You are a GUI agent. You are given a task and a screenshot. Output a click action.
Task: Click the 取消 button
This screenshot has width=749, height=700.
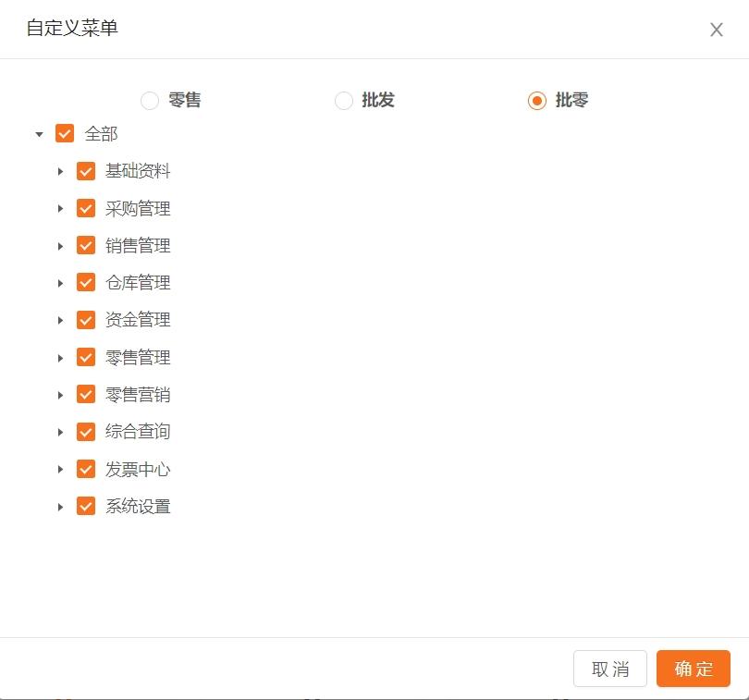[x=610, y=669]
